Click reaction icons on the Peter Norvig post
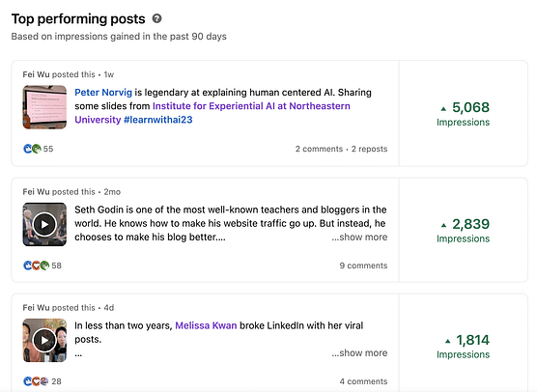The image size is (537, 392). 32,149
